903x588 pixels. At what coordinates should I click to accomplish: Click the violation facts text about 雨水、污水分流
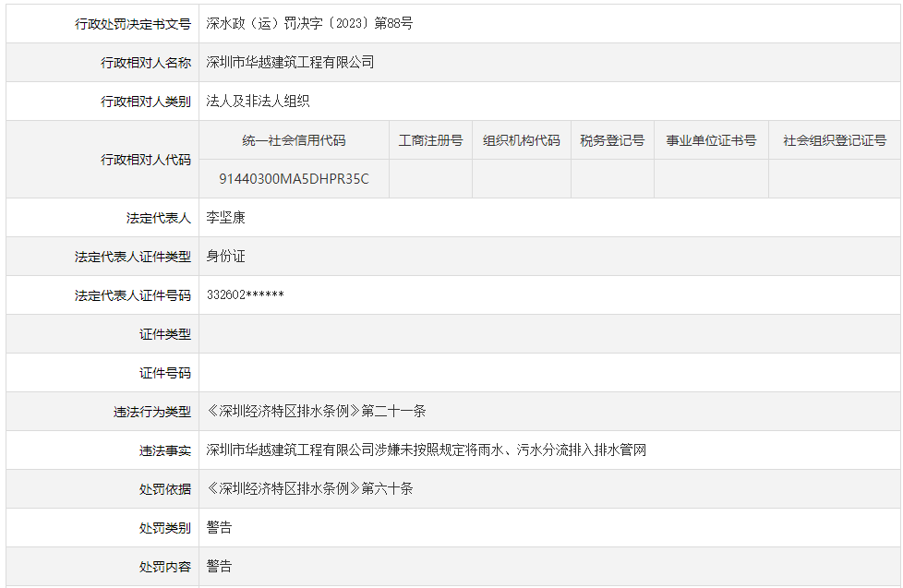(427, 450)
